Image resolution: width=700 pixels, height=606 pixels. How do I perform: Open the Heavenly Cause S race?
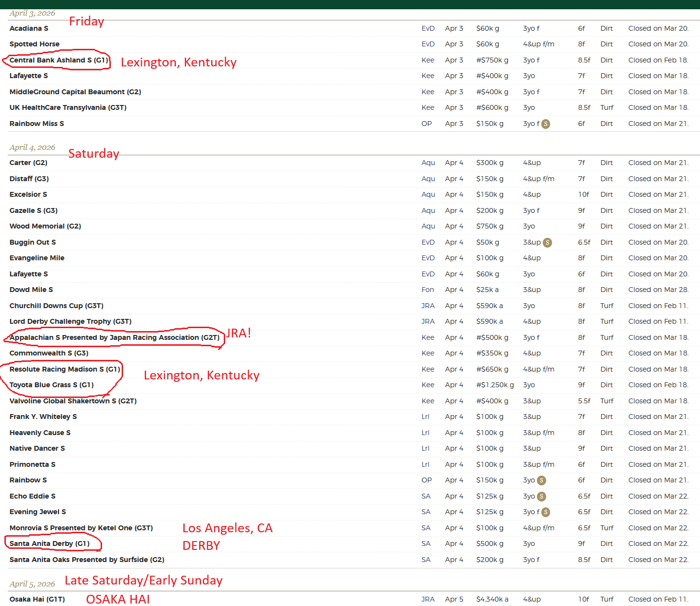coord(40,433)
